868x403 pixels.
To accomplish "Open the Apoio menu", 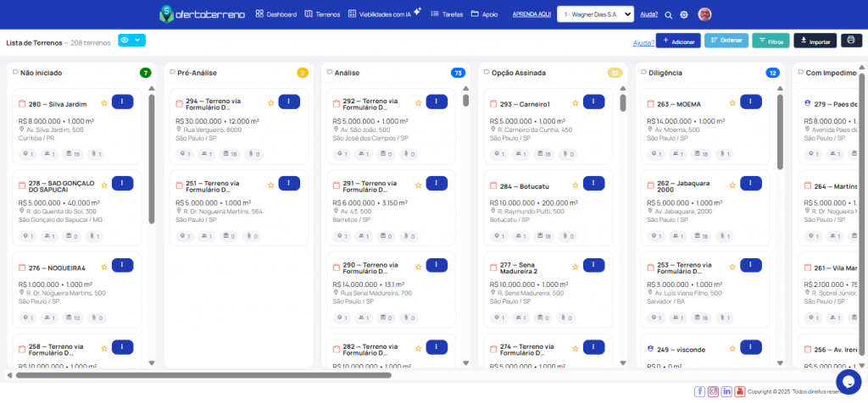I will click(x=484, y=14).
